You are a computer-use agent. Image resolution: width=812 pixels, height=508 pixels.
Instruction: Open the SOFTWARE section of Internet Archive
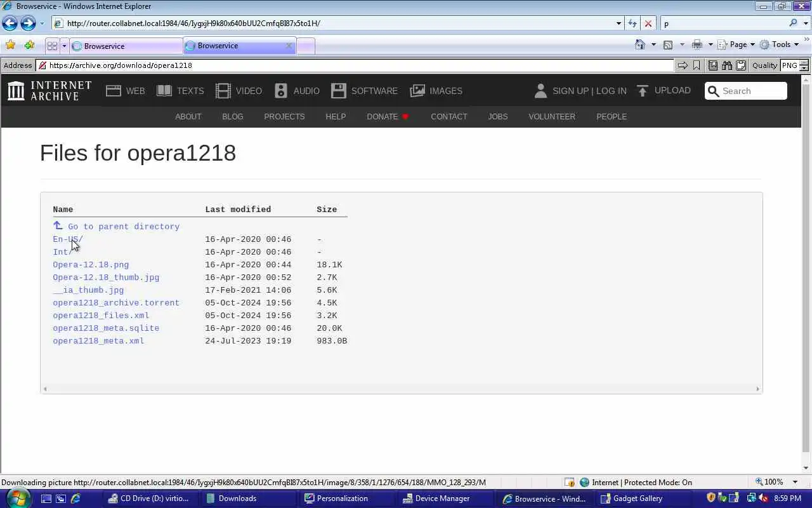click(364, 91)
